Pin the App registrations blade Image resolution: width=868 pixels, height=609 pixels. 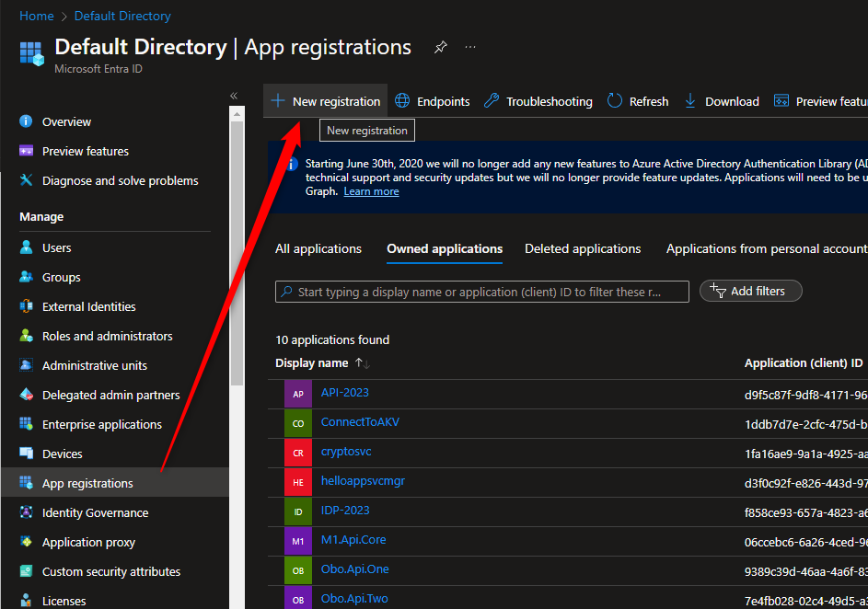point(441,47)
